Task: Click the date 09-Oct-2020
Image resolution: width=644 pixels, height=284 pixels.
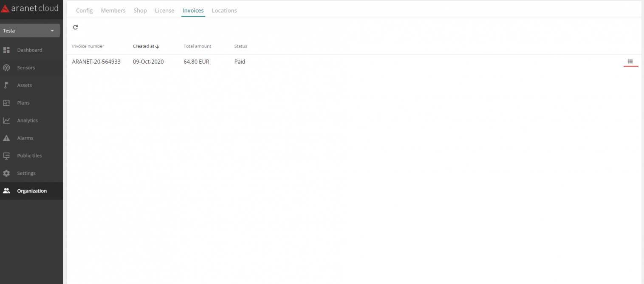Action: coord(148,62)
